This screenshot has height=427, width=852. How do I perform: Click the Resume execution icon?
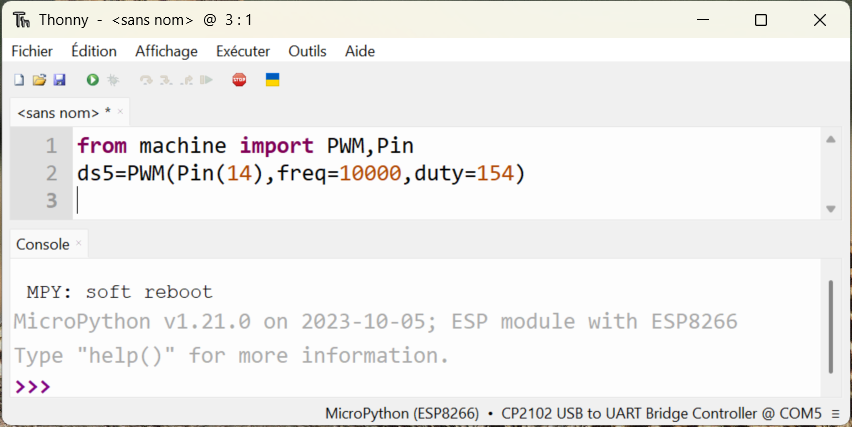[206, 80]
